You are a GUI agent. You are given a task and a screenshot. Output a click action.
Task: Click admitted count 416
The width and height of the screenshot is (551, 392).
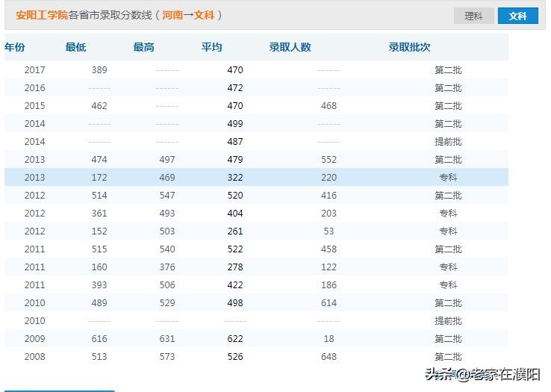pyautogui.click(x=329, y=196)
